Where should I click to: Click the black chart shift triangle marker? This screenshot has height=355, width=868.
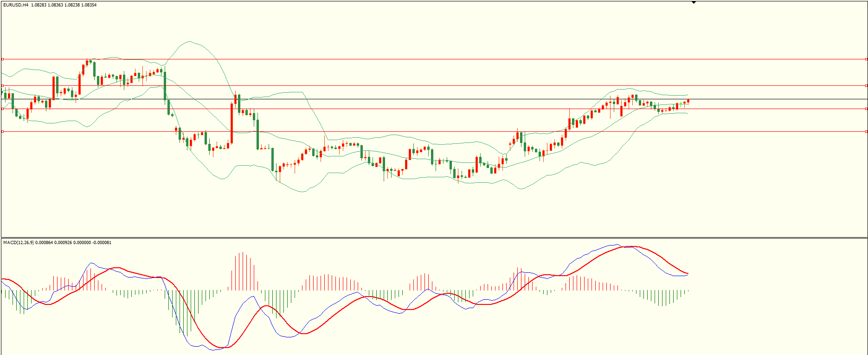pyautogui.click(x=694, y=2)
